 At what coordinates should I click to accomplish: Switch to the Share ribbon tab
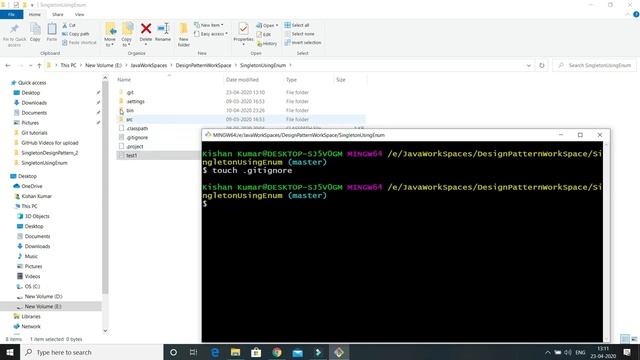58,14
